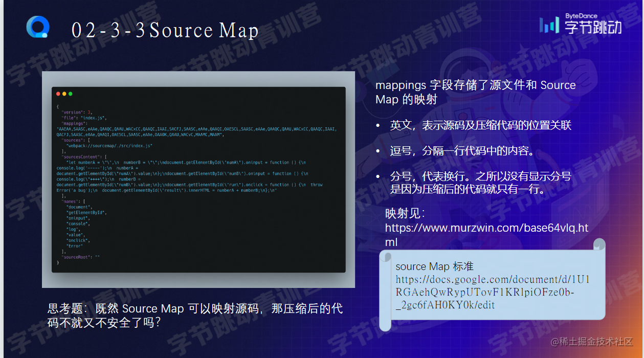Click the yellow dot in the code window
This screenshot has height=358, width=644.
(x=64, y=94)
